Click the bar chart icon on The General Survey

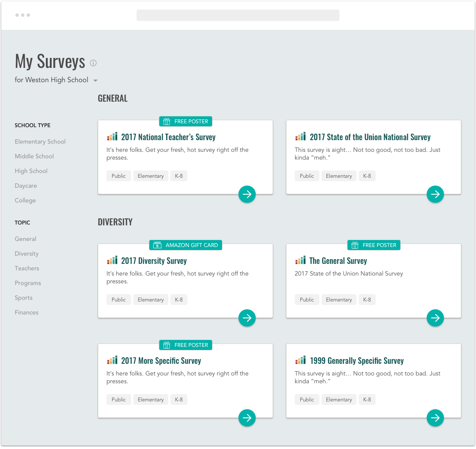coord(300,260)
